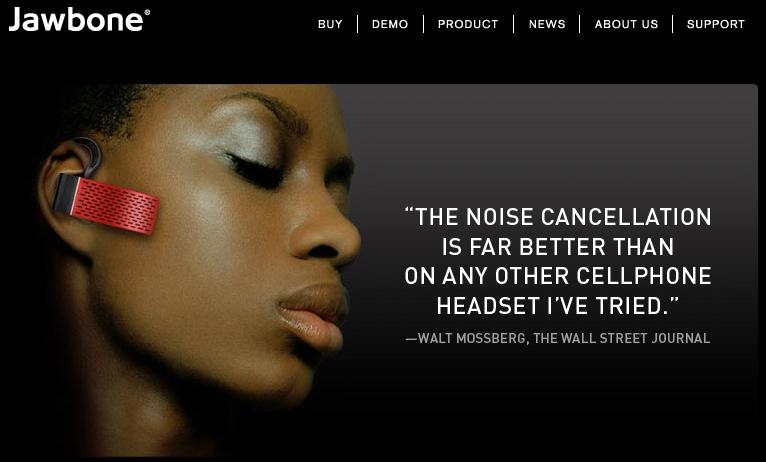The image size is (766, 462).
Task: Click the woman's lips in the photo
Action: [x=313, y=314]
